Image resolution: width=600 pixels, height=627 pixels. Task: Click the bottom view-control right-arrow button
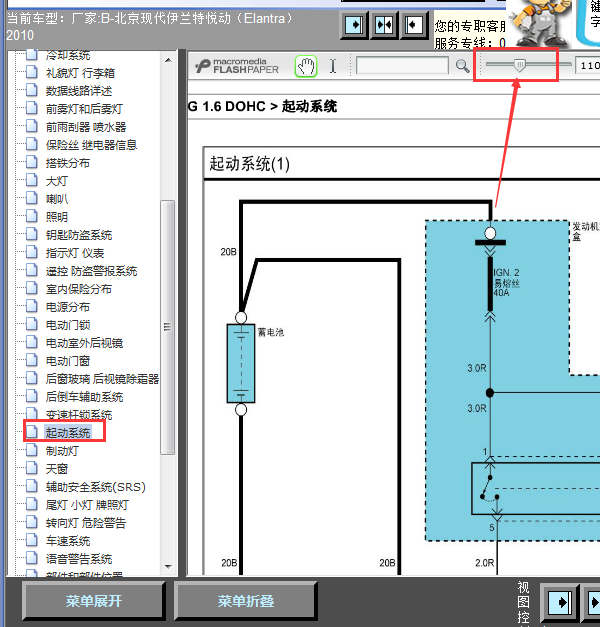[560, 603]
